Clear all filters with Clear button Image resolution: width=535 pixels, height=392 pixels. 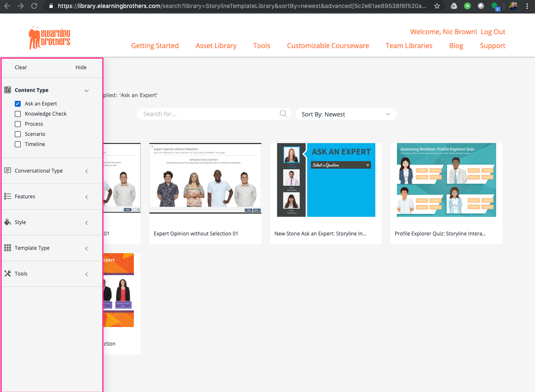click(21, 68)
